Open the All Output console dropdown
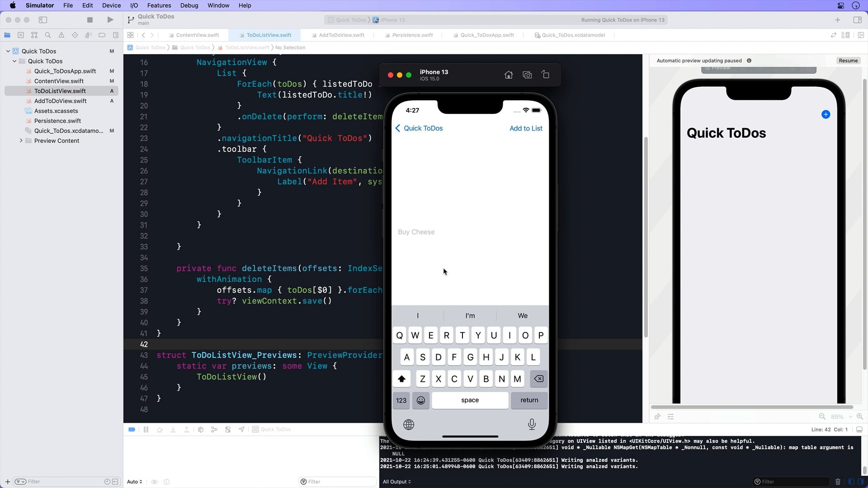 397,482
